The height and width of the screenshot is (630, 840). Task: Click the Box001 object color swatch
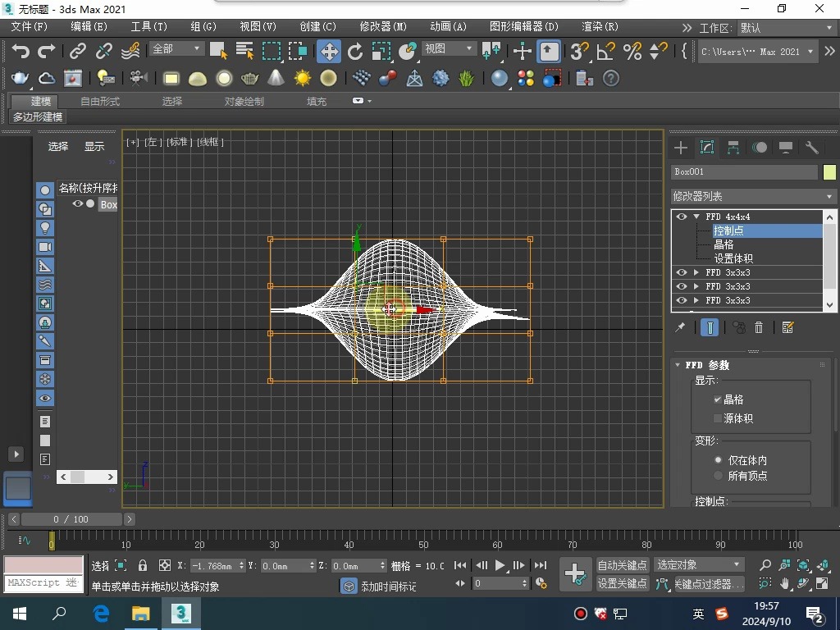point(829,171)
